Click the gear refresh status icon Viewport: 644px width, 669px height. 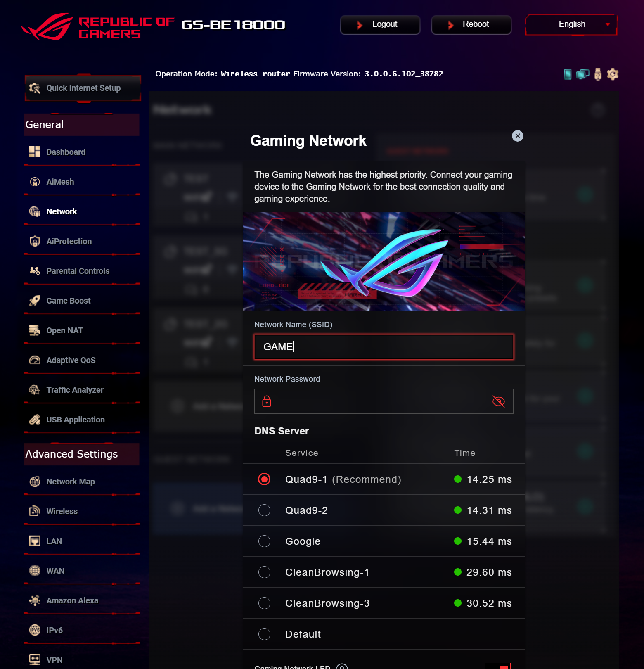point(613,74)
